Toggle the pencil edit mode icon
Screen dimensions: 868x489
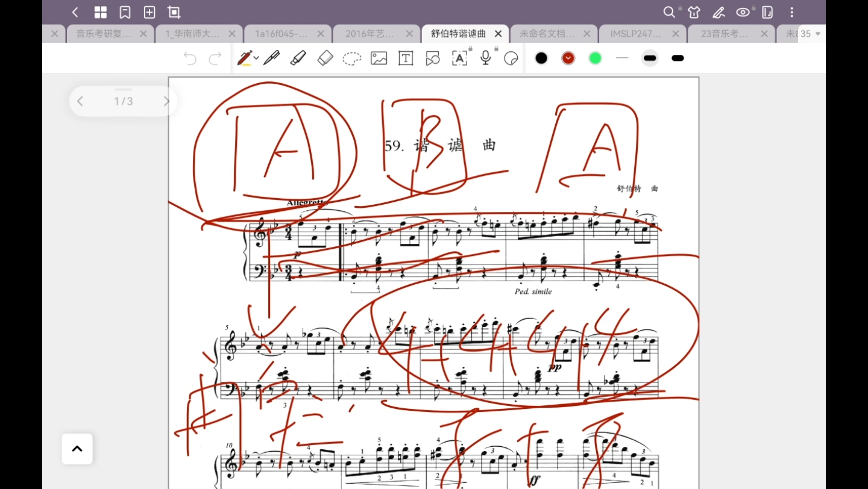click(719, 12)
